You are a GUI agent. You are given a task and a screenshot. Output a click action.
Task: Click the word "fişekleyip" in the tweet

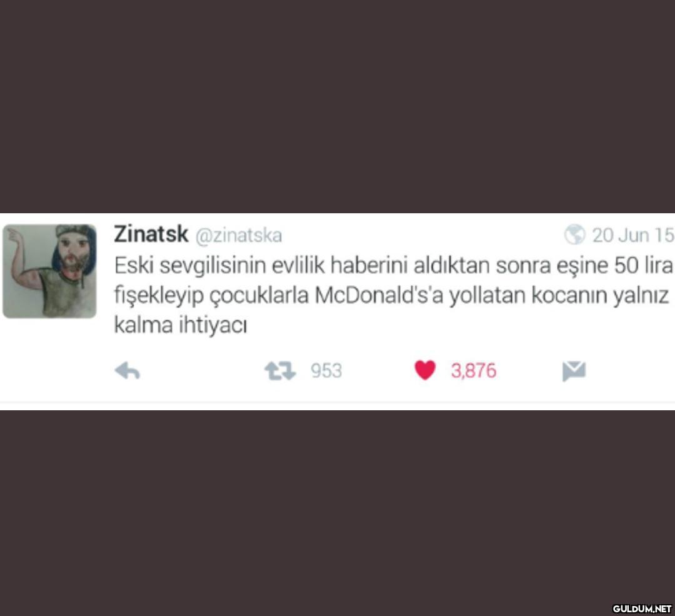click(x=159, y=296)
